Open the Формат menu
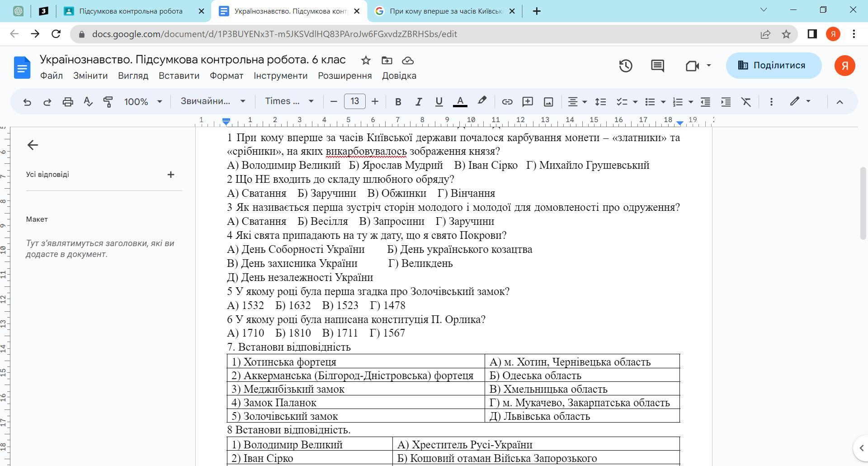 [x=226, y=76]
